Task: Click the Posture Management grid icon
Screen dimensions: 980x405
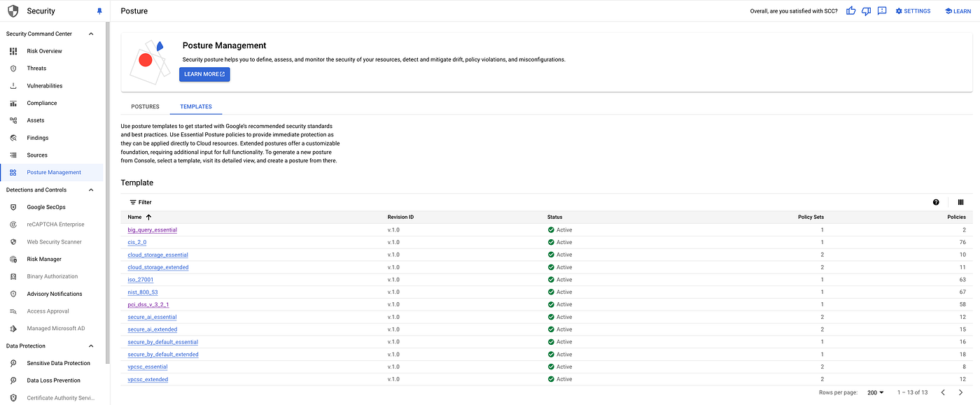Action: 13,173
